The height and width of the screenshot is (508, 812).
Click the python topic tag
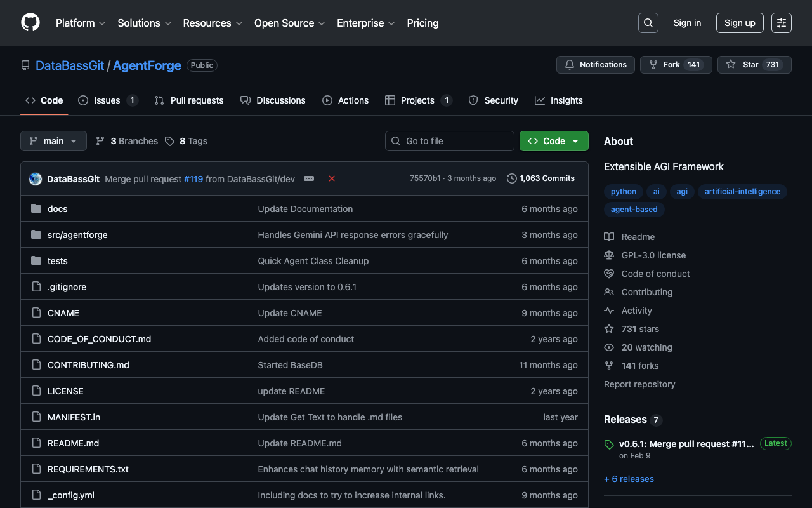pos(623,192)
